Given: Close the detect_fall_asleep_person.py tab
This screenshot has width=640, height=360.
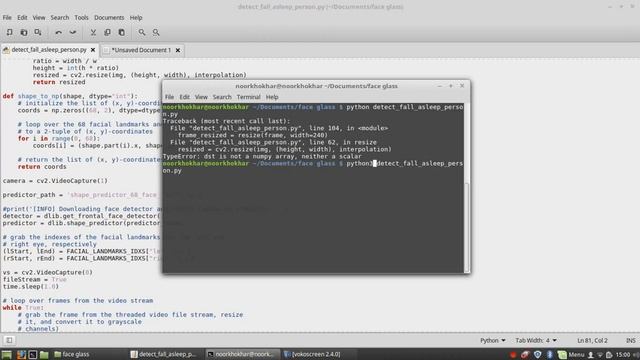Looking at the screenshot, I should click(93, 50).
